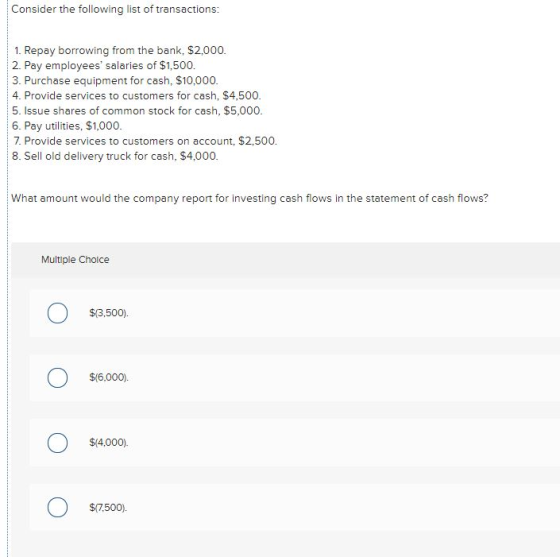Click transaction 2 about employees' salaries
Image resolution: width=560 pixels, height=557 pixels.
tap(104, 66)
